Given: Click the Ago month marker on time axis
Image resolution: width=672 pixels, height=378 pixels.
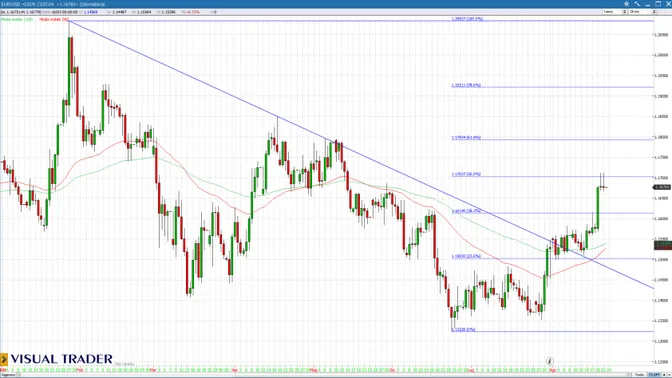Looking at the screenshot, I should 552,369.
